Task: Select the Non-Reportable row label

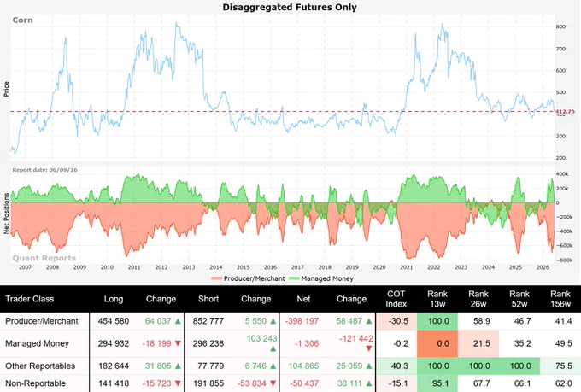Action: pyautogui.click(x=35, y=383)
